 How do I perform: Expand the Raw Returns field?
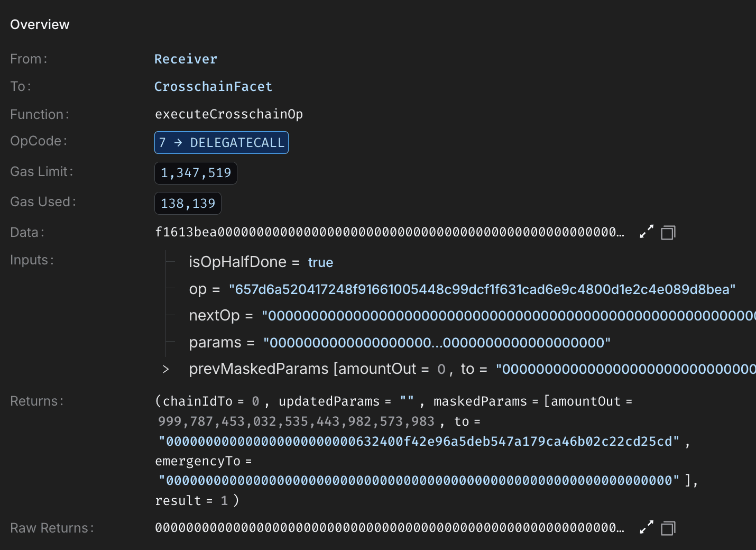point(646,527)
